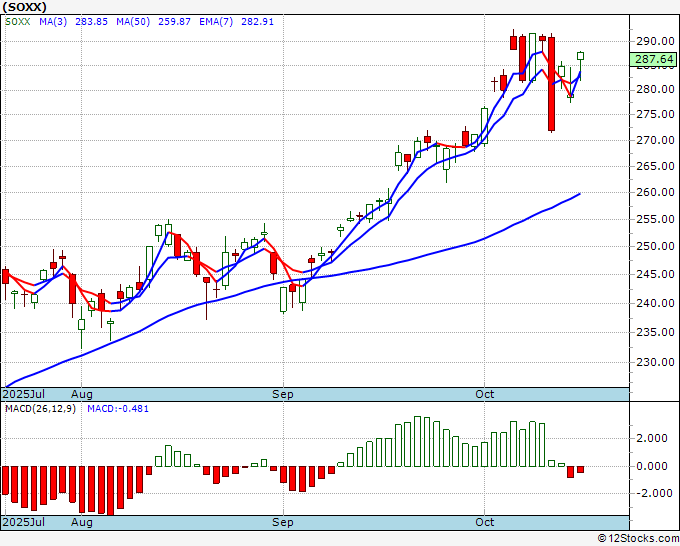Select the MA(3) legend label
680x546 pixels.
[53, 22]
